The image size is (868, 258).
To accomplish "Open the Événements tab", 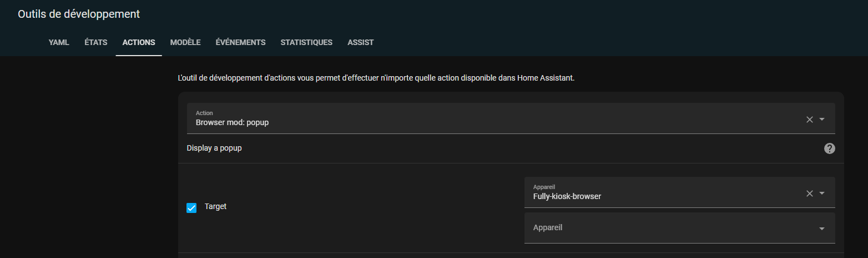I will click(x=240, y=42).
